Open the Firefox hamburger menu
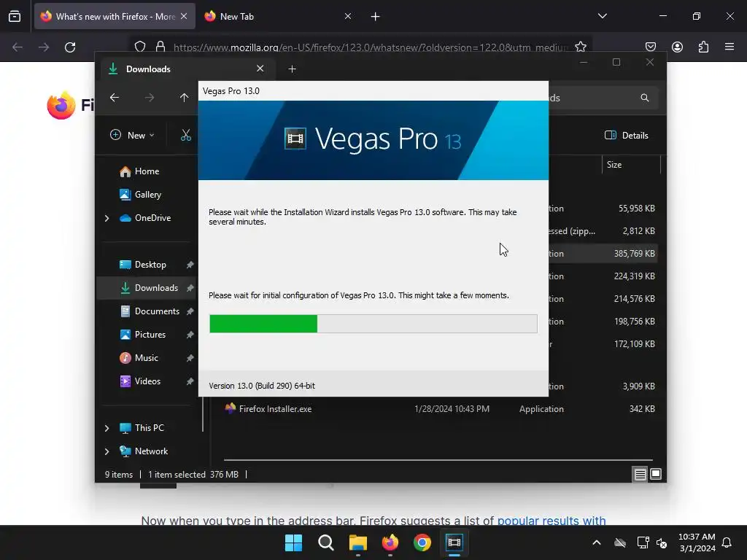The image size is (747, 560). [729, 47]
